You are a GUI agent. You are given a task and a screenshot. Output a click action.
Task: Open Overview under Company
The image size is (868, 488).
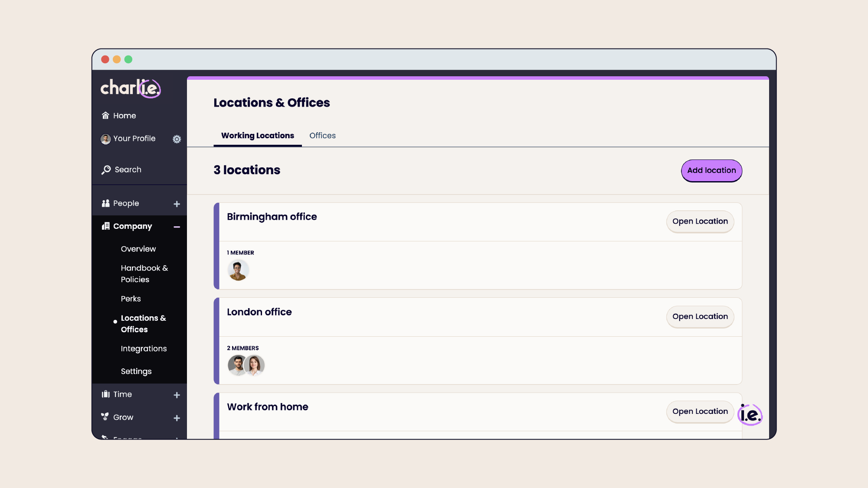(x=138, y=249)
